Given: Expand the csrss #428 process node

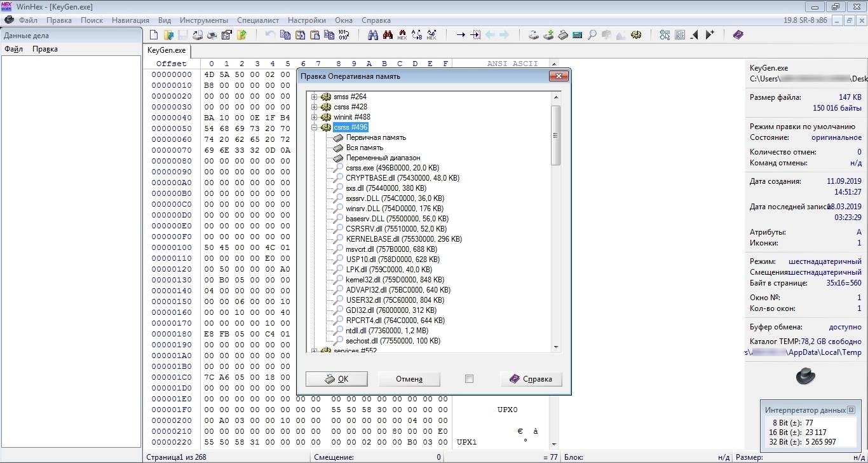Looking at the screenshot, I should click(x=314, y=107).
